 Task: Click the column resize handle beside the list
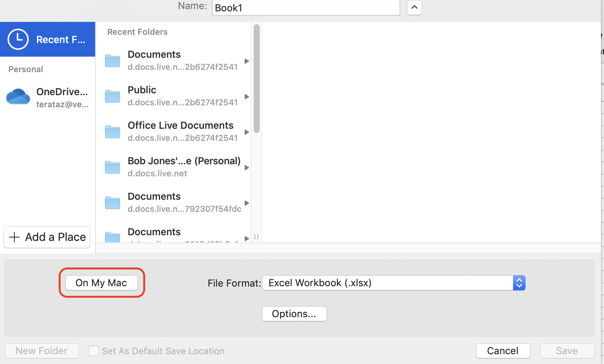pos(256,237)
